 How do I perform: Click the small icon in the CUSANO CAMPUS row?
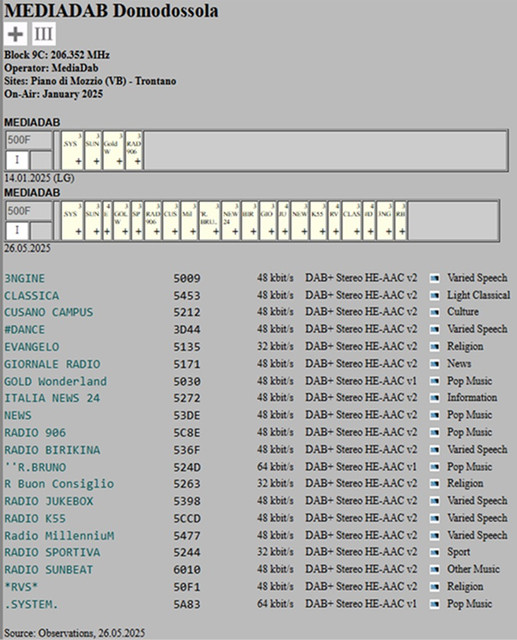(x=435, y=313)
